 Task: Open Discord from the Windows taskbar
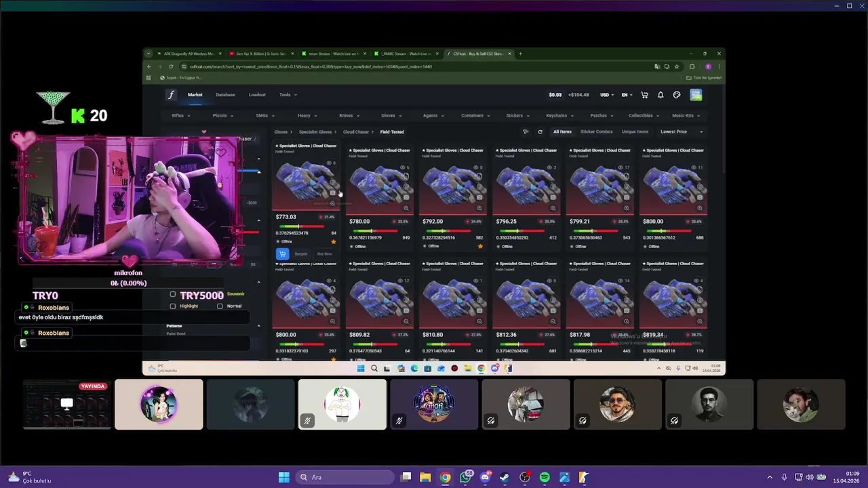tap(485, 477)
